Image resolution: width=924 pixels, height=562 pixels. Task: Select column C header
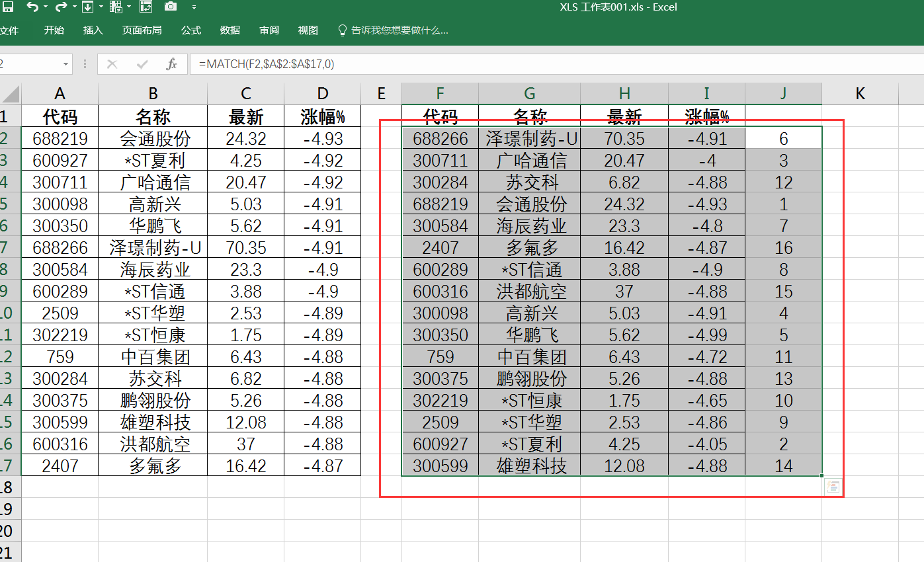(x=246, y=94)
